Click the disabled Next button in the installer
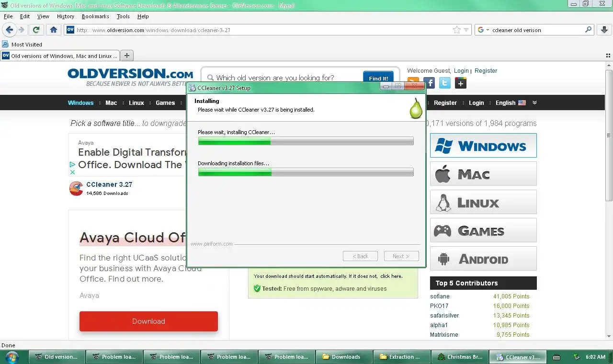613x364 pixels. [x=401, y=256]
